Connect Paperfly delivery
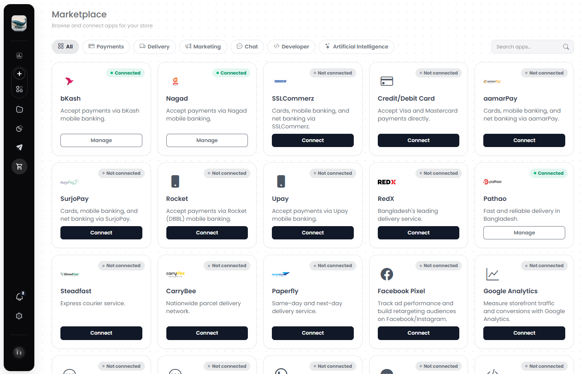588x374 pixels. point(313,333)
